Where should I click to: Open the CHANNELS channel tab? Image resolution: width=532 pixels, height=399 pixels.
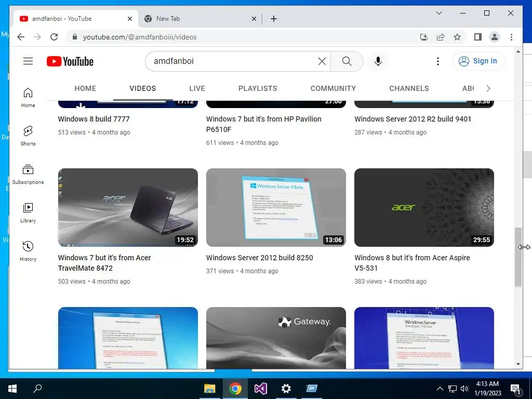pyautogui.click(x=409, y=88)
